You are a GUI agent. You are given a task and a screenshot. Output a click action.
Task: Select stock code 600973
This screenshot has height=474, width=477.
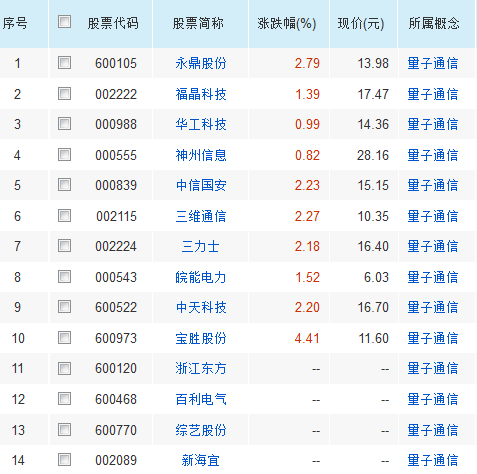click(x=116, y=338)
